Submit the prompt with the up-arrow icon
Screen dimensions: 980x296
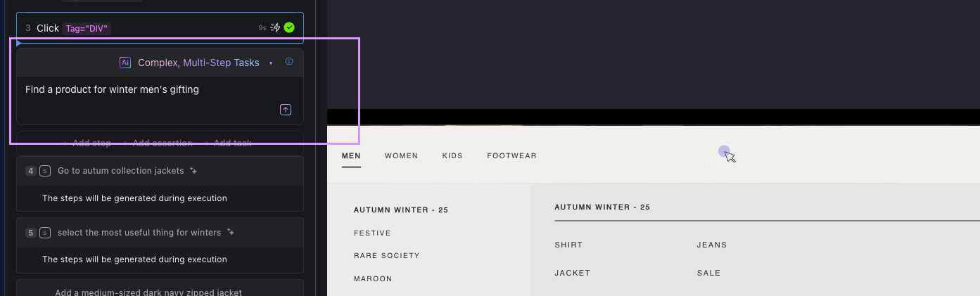click(286, 110)
